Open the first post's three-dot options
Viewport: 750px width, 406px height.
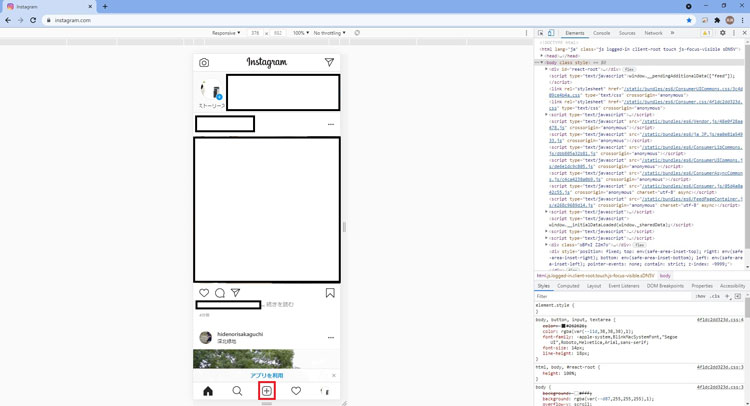(x=331, y=124)
